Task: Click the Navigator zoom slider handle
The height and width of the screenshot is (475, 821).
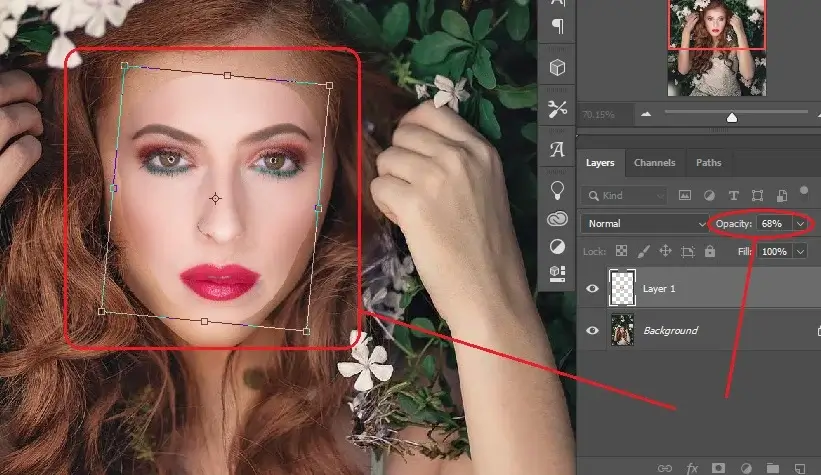Action: (732, 117)
